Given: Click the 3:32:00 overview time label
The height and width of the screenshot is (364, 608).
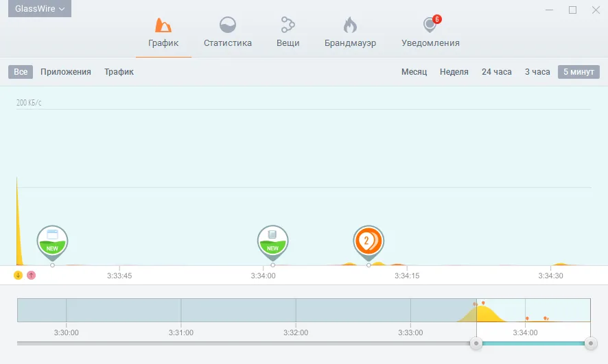Looking at the screenshot, I should (296, 332).
